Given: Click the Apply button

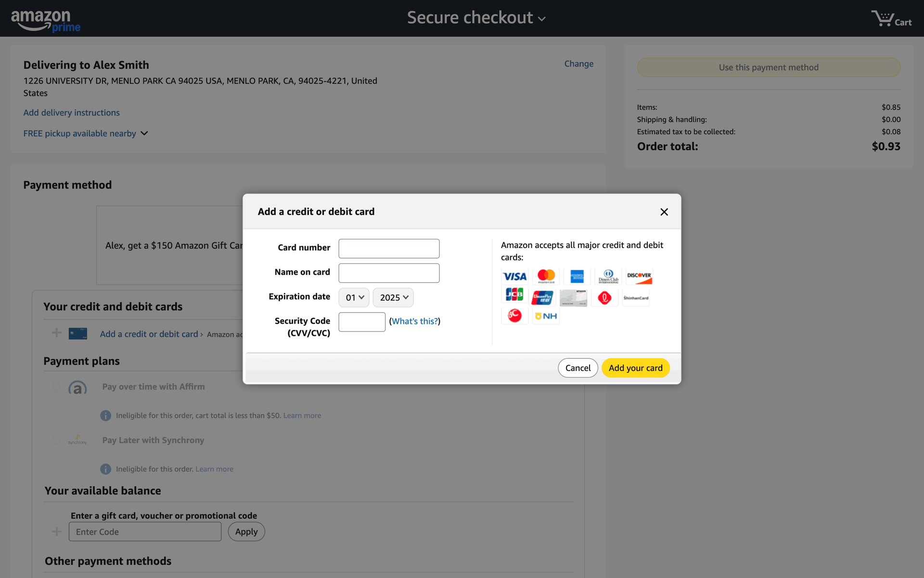Looking at the screenshot, I should 246,532.
